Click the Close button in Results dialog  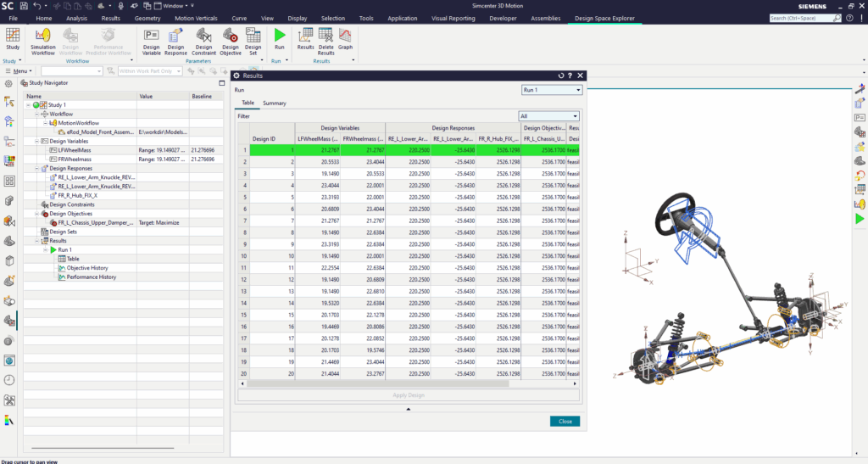[565, 422]
